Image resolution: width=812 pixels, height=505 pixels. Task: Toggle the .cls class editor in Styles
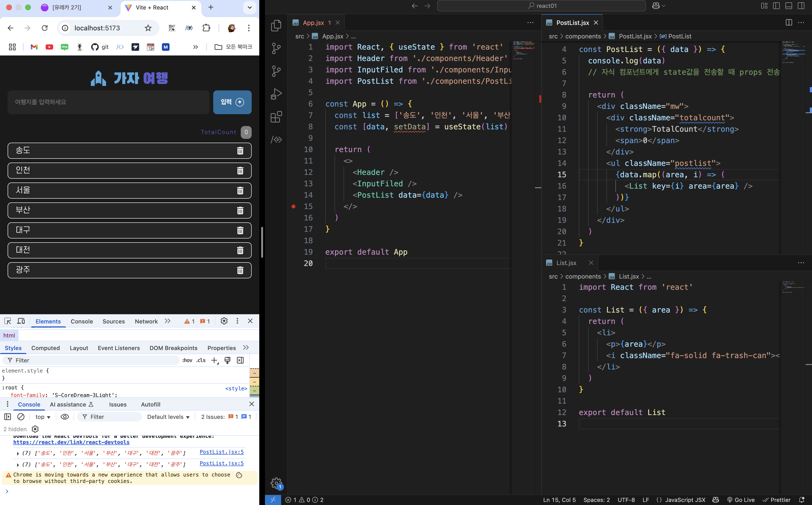pos(201,360)
